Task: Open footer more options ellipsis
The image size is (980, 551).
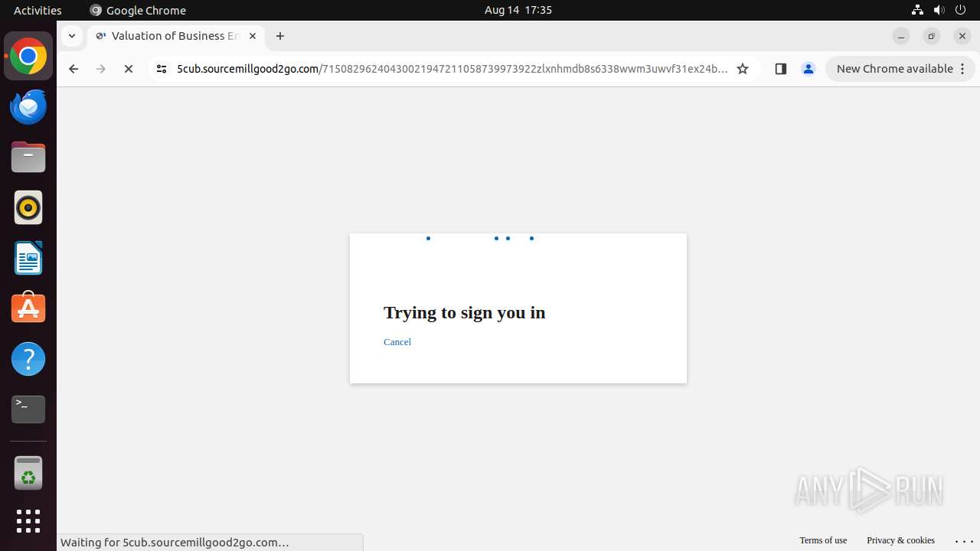Action: click(964, 540)
